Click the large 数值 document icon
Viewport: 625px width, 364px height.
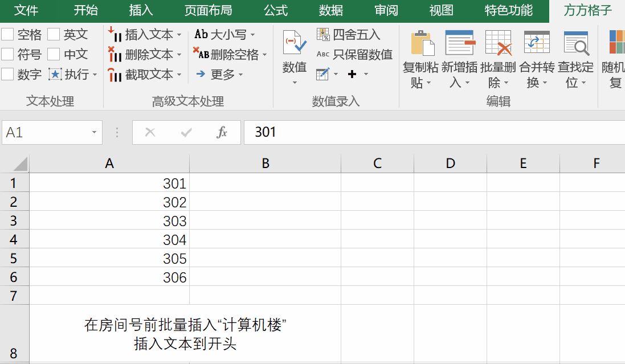[295, 43]
